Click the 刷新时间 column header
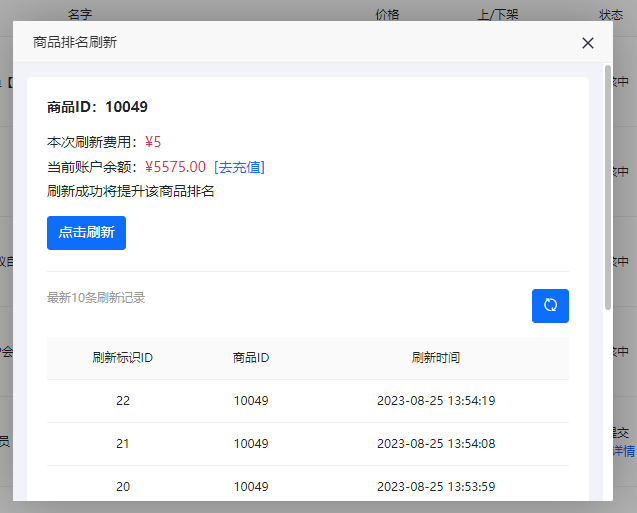Screen dimensions: 637x513 (436, 358)
